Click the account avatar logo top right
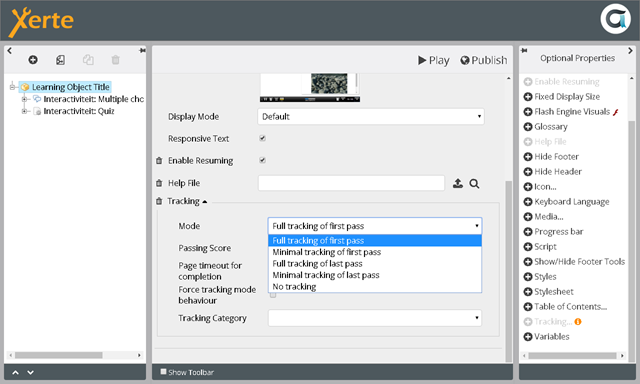The image size is (640, 384). click(x=616, y=19)
